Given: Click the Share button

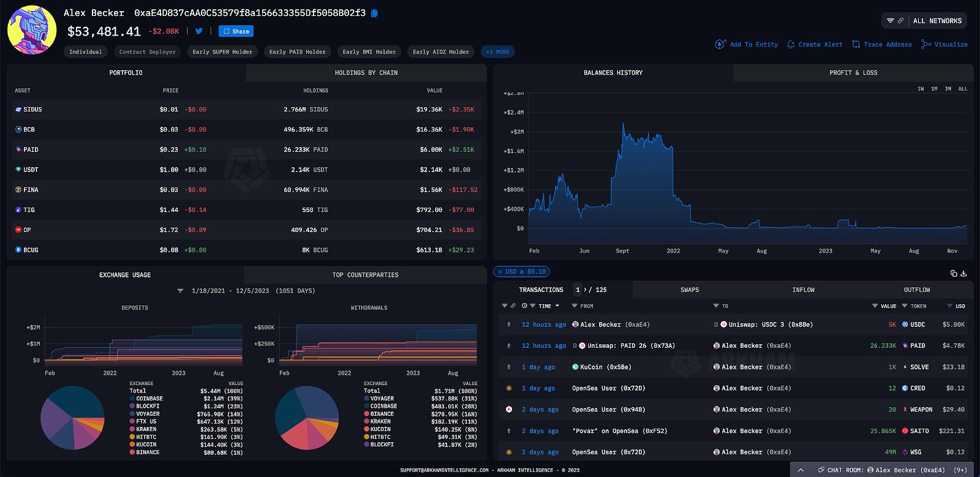Looking at the screenshot, I should [236, 31].
